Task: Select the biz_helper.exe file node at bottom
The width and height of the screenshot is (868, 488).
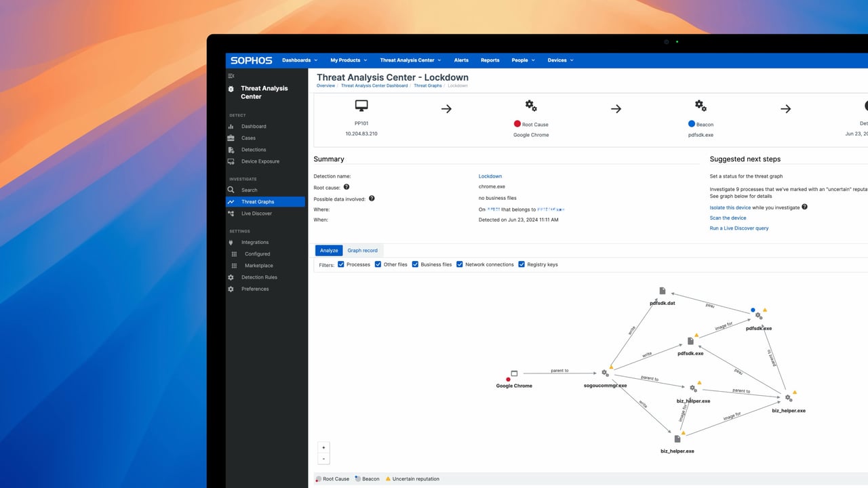Action: (677, 439)
